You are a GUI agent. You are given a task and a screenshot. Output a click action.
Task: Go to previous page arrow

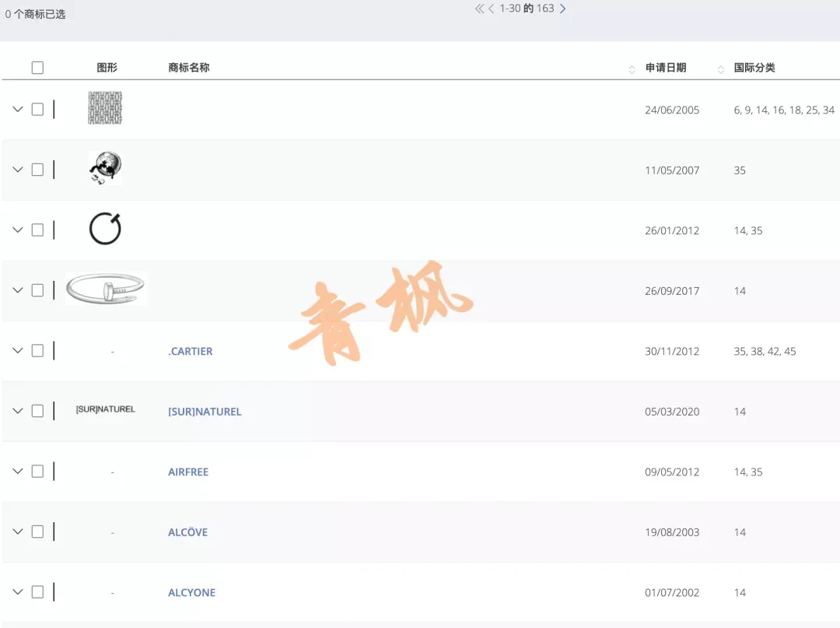tap(492, 9)
